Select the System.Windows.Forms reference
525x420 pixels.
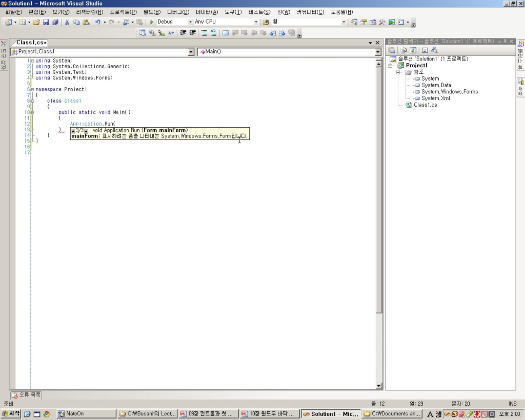tap(449, 92)
